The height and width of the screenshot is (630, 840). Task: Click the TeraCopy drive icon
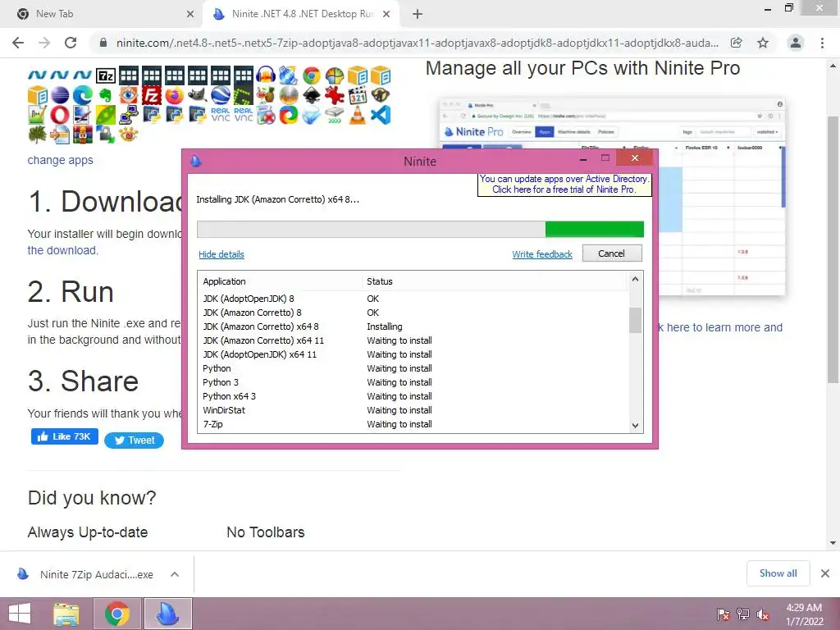(x=335, y=115)
